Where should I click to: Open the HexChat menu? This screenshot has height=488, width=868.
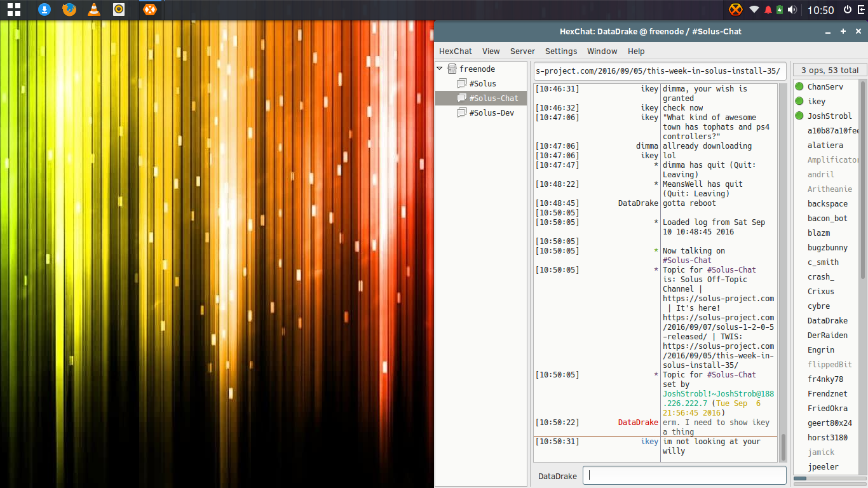456,51
